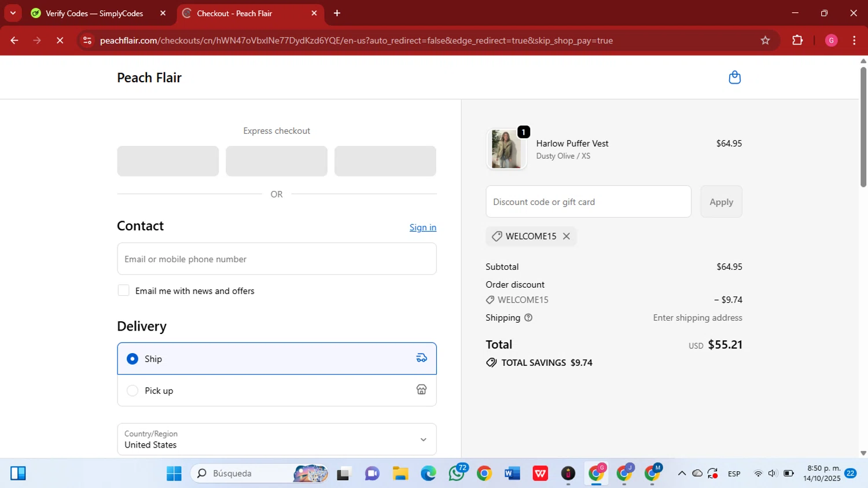The width and height of the screenshot is (868, 488).
Task: Bookmark this page with the star icon
Action: 765,41
